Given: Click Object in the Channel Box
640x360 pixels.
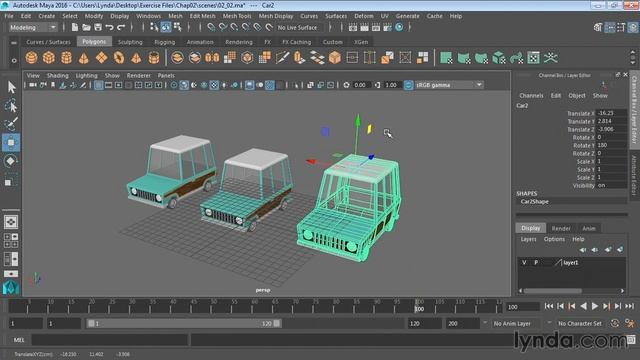Looking at the screenshot, I should (x=577, y=96).
